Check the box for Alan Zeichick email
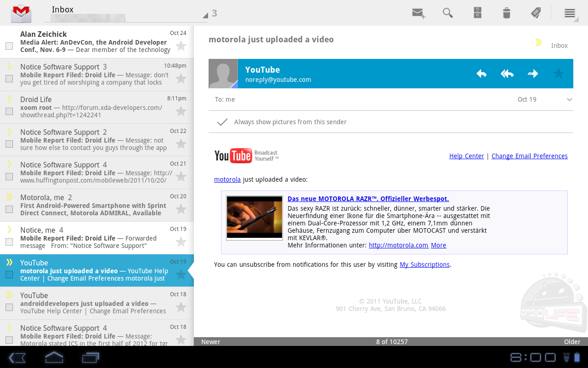The image size is (588, 368). [x=9, y=46]
